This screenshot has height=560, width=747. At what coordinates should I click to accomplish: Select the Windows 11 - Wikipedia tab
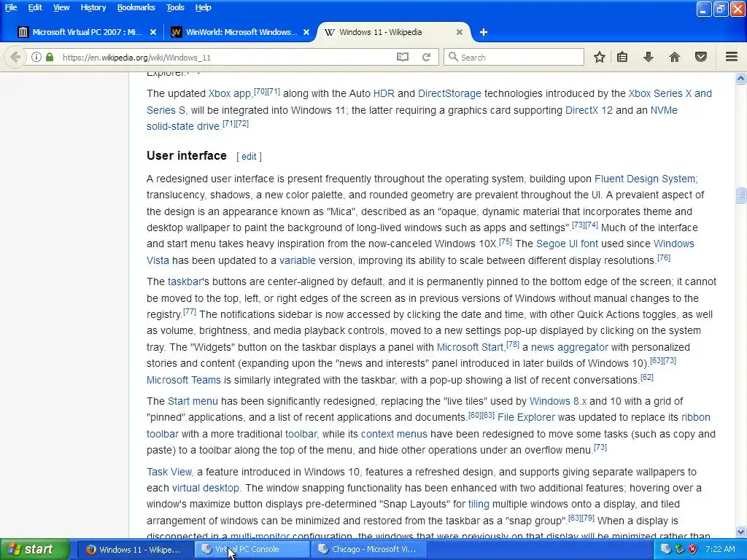point(393,32)
